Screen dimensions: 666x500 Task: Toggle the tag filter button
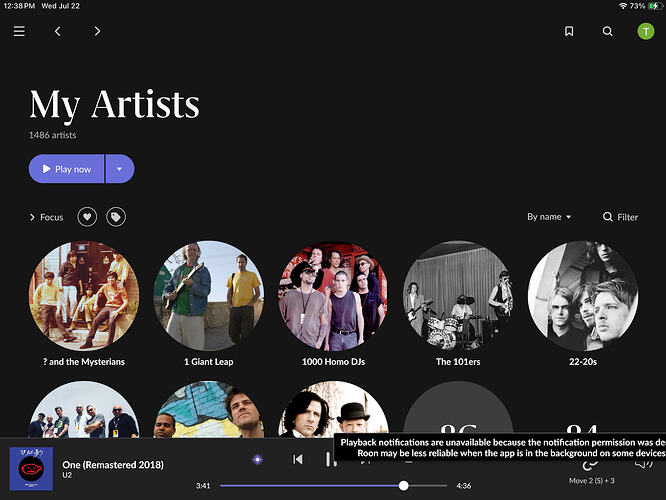(116, 217)
